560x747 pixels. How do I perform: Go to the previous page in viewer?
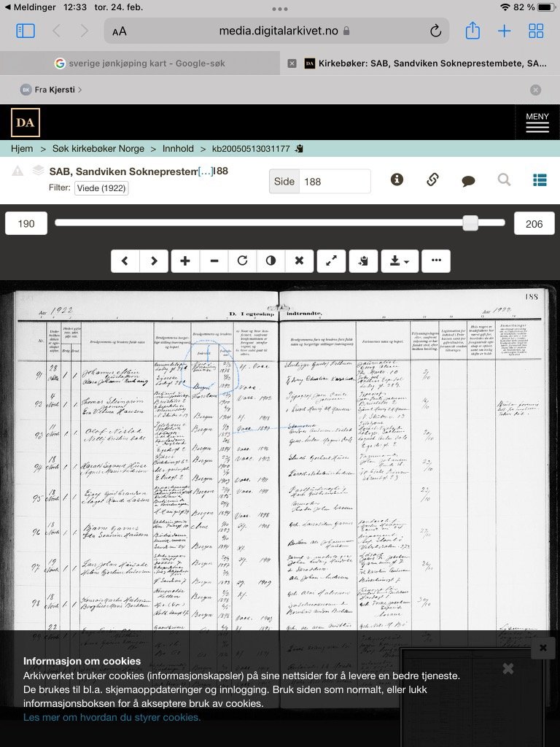tap(125, 261)
